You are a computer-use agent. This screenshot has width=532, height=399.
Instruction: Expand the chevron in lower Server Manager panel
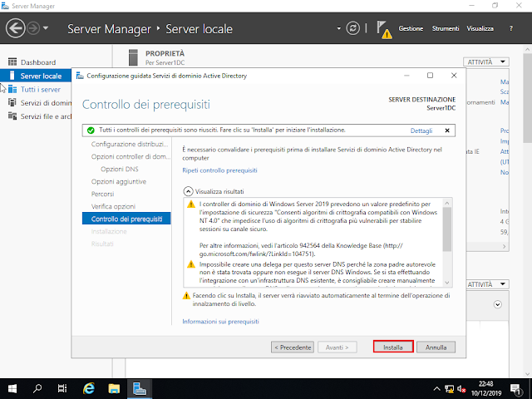497,304
